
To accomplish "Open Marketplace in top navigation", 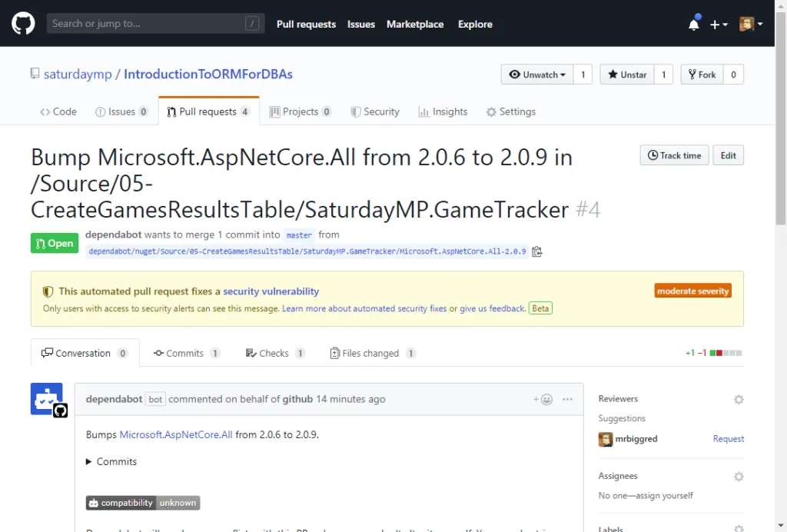I will click(x=415, y=24).
